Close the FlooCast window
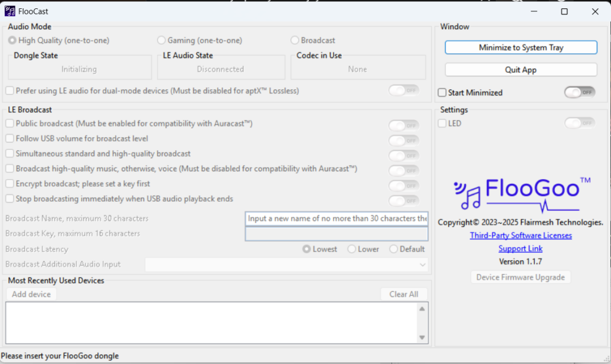611x364 pixels. click(x=595, y=11)
